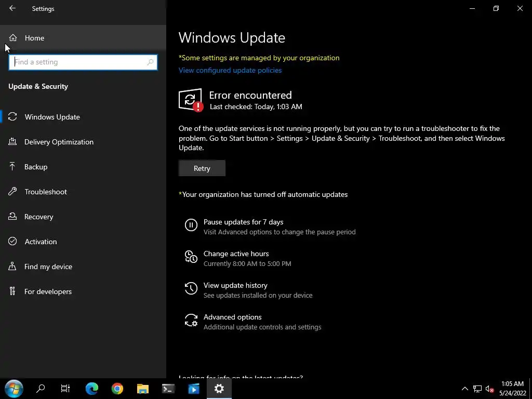
Task: Click the network tray icon
Action: (477, 389)
